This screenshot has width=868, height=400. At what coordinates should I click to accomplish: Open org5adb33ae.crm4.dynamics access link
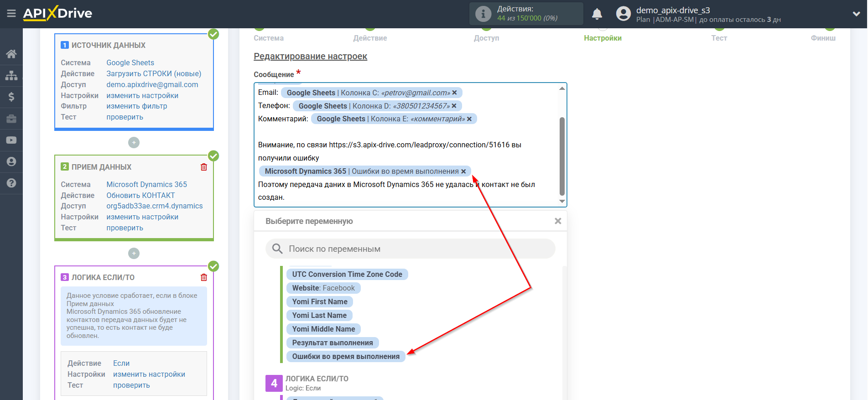click(x=155, y=206)
